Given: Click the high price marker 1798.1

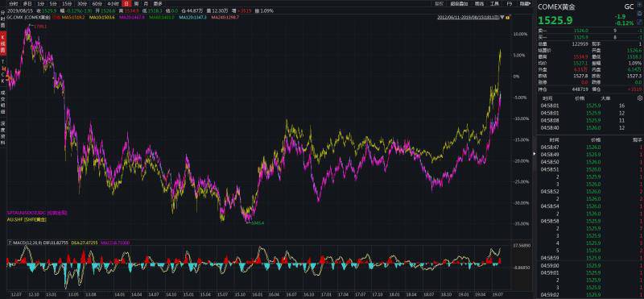Looking at the screenshot, I should tap(41, 27).
